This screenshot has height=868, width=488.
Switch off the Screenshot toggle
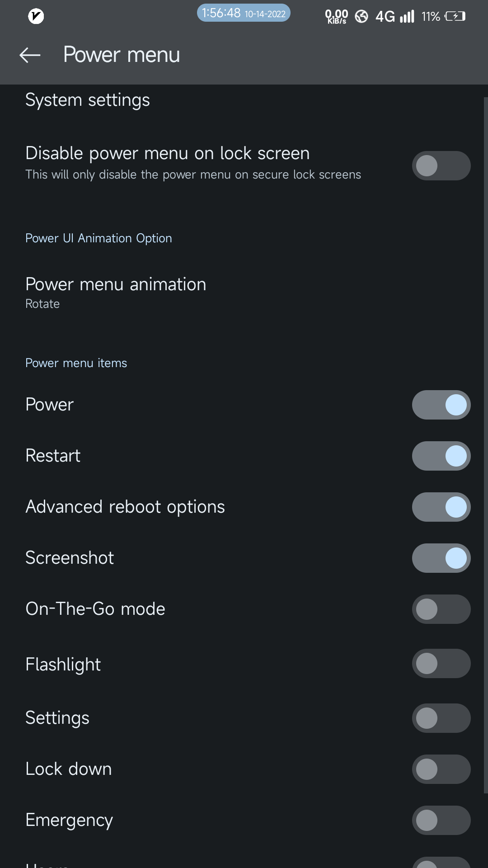point(441,558)
